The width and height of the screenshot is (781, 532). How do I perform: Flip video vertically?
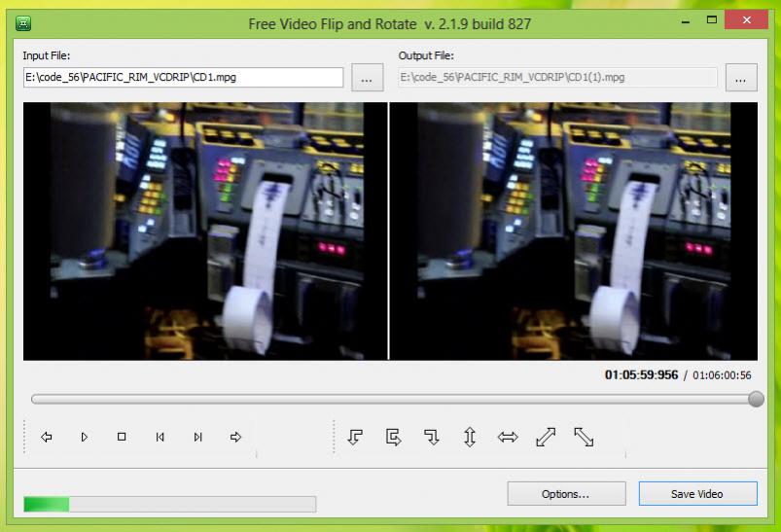click(470, 438)
